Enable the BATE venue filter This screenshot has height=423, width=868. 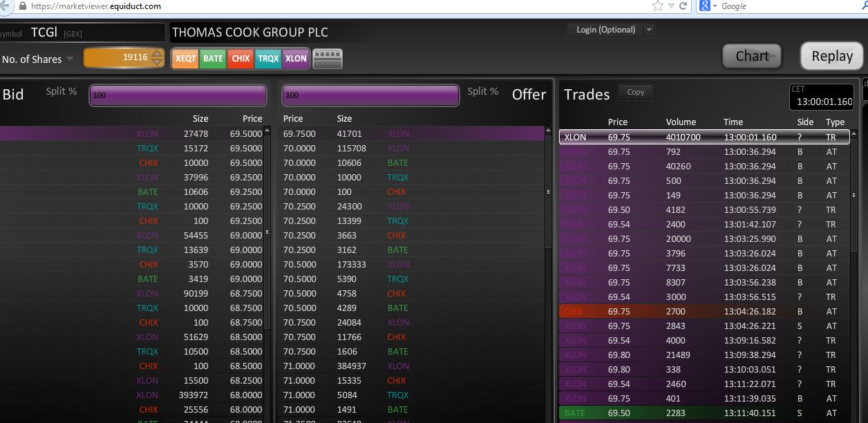212,59
